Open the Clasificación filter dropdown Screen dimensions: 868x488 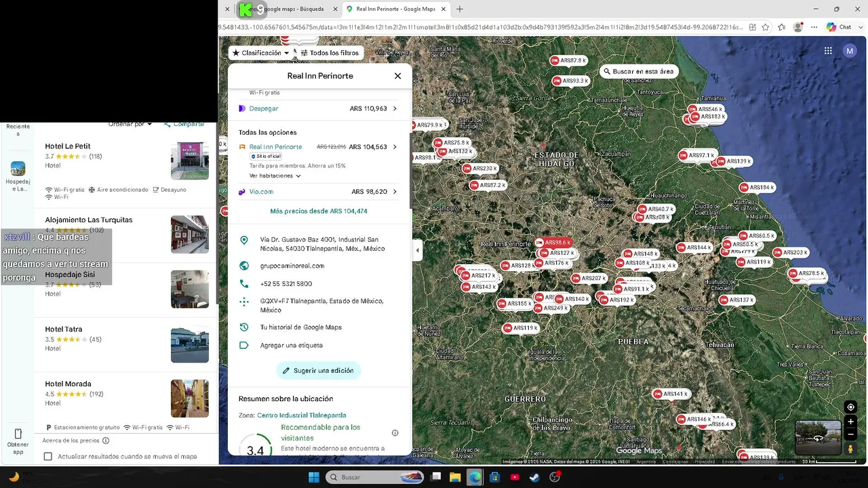(x=261, y=53)
